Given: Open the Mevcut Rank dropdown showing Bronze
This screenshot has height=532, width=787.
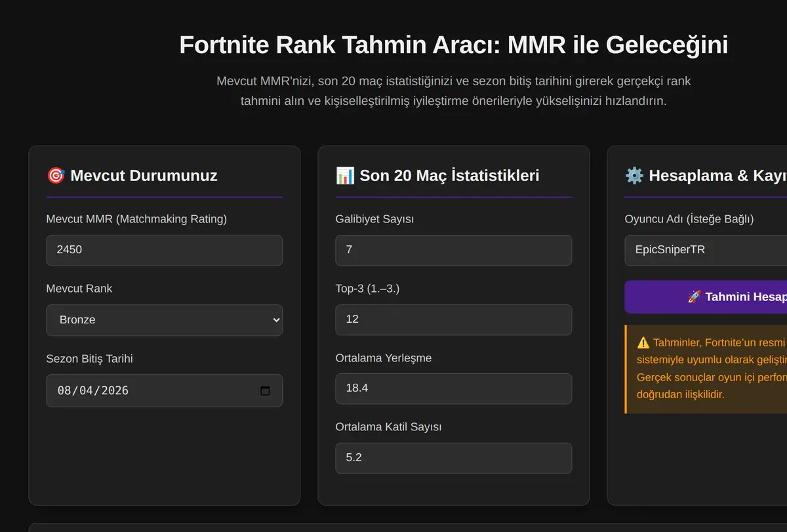Looking at the screenshot, I should pos(164,320).
